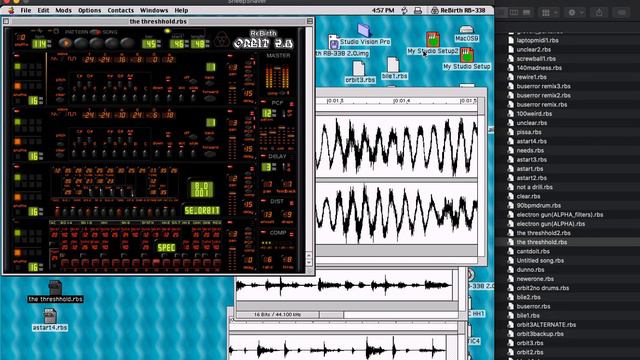Adjust the PCF pattern stepper beside 12
This screenshot has width=640, height=360.
[x=274, y=113]
